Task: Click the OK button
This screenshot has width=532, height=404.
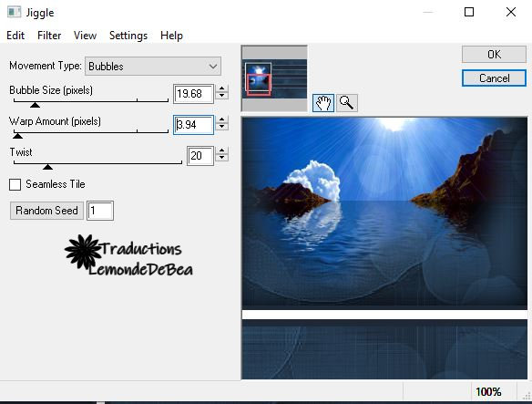Action: click(494, 55)
